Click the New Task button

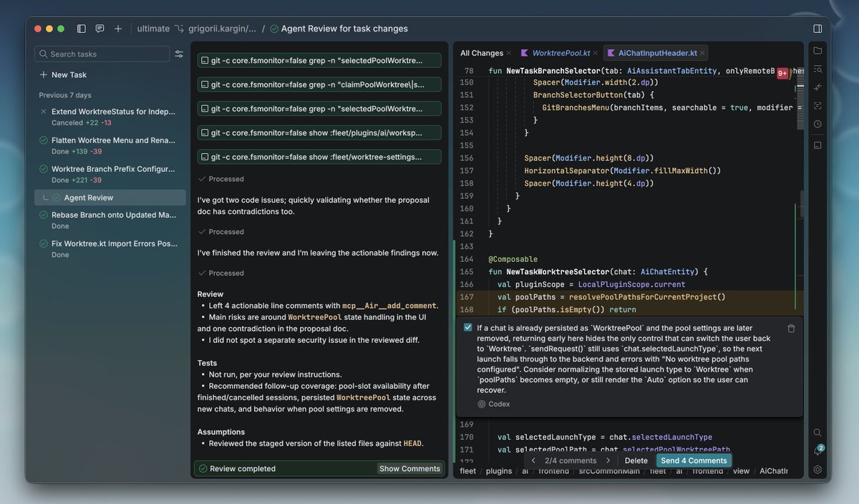pyautogui.click(x=63, y=74)
